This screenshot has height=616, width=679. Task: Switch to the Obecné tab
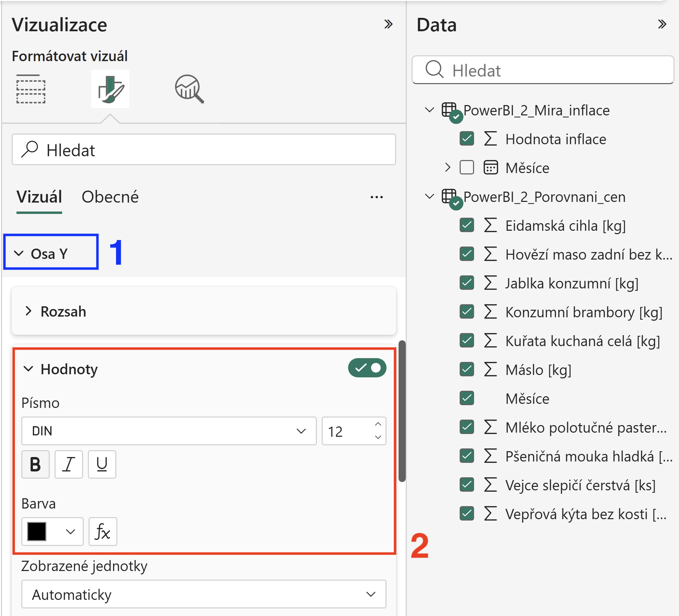click(110, 197)
